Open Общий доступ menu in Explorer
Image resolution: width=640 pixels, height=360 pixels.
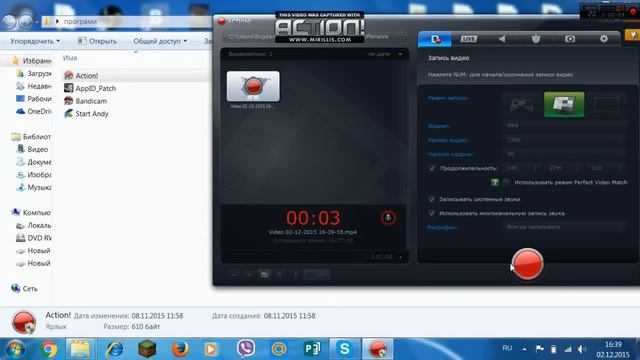[160, 41]
